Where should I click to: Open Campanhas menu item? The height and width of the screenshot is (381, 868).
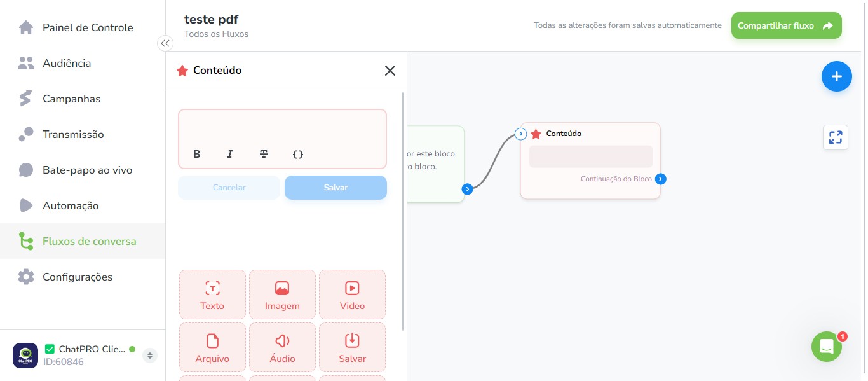tap(83, 99)
